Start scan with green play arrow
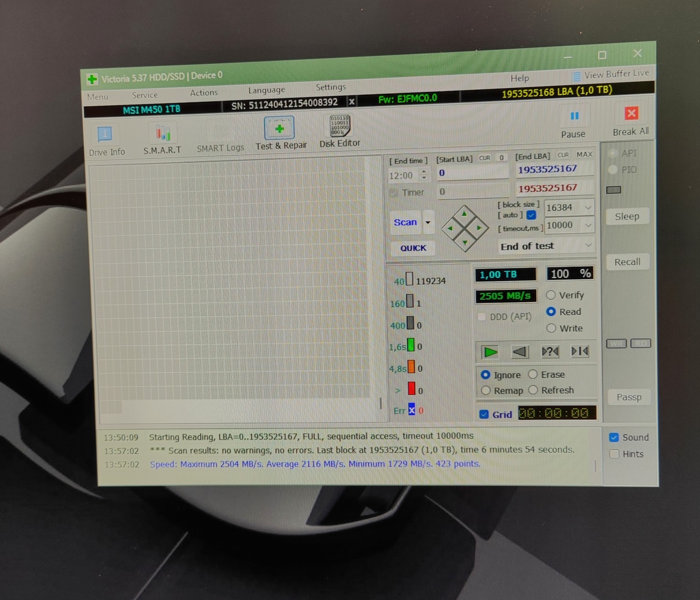Image resolution: width=700 pixels, height=600 pixels. 490,352
